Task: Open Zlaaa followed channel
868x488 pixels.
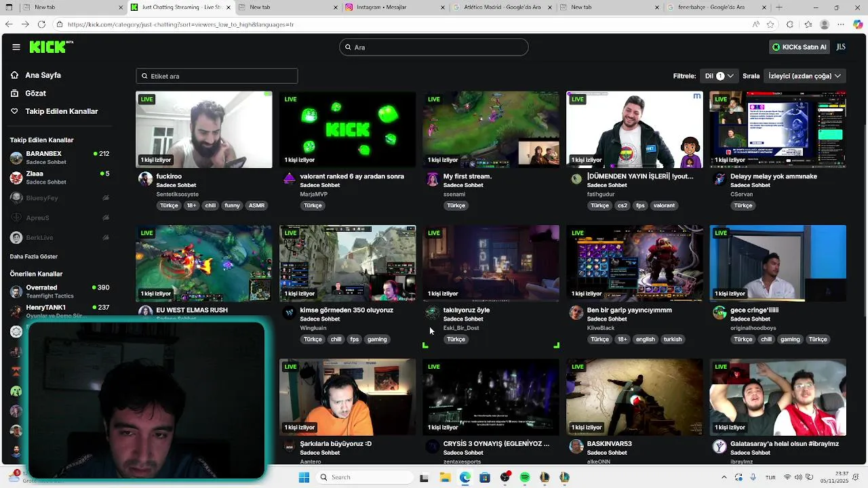Action: click(60, 178)
